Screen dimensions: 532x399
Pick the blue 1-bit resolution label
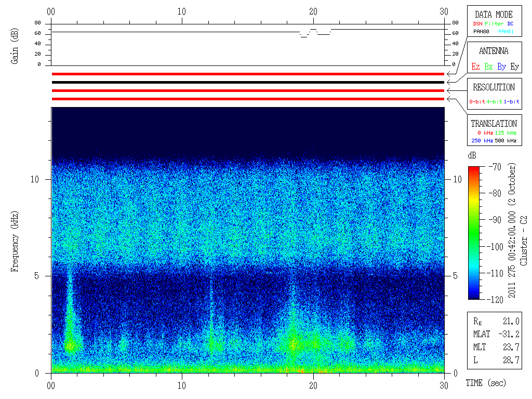click(x=512, y=102)
